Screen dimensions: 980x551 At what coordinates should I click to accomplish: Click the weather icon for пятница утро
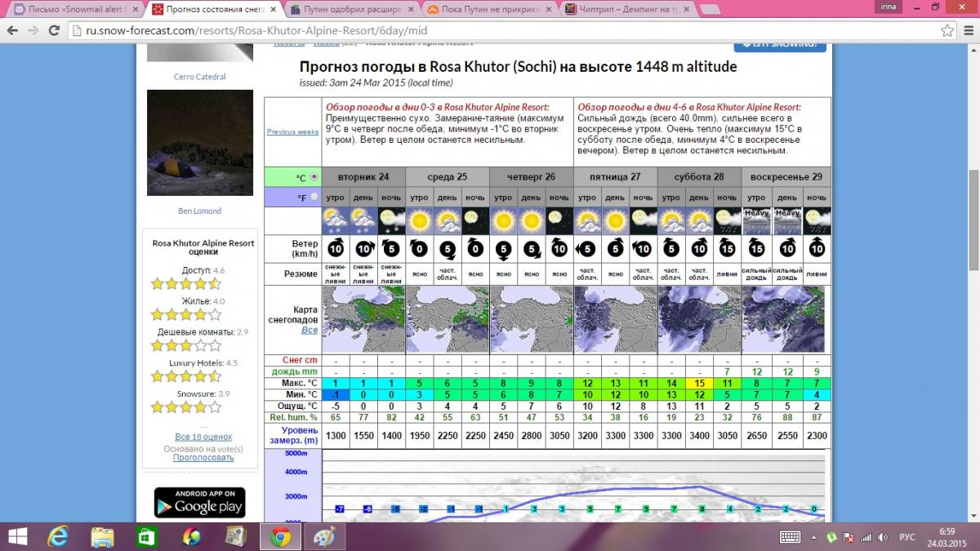[x=587, y=220]
